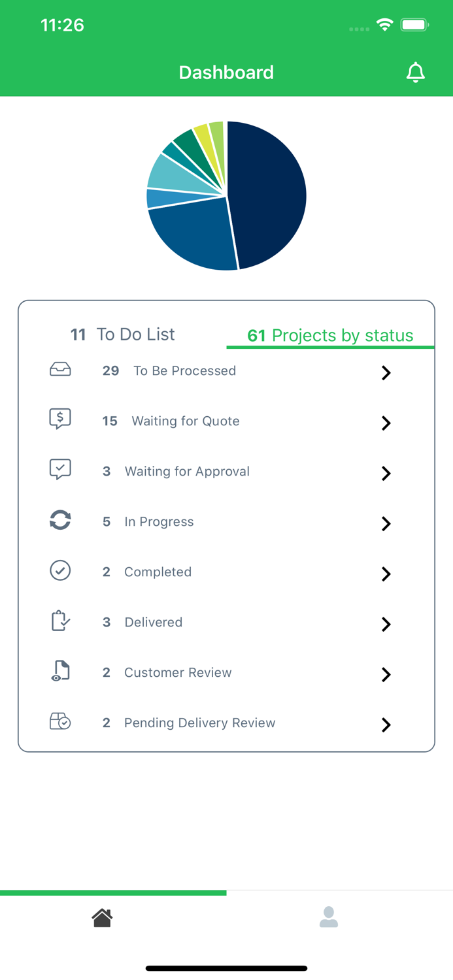Expand the In Progress row chevron

pos(386,523)
